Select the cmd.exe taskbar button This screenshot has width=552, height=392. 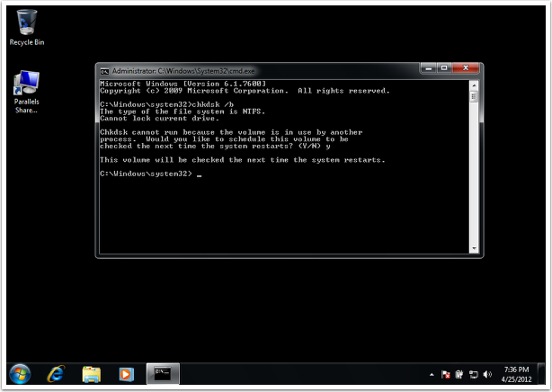[163, 374]
